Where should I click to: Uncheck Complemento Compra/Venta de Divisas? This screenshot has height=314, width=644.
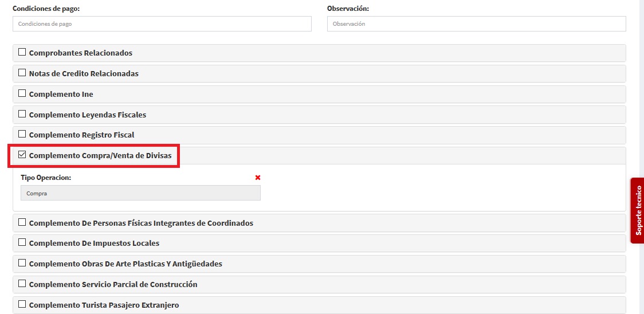click(22, 155)
